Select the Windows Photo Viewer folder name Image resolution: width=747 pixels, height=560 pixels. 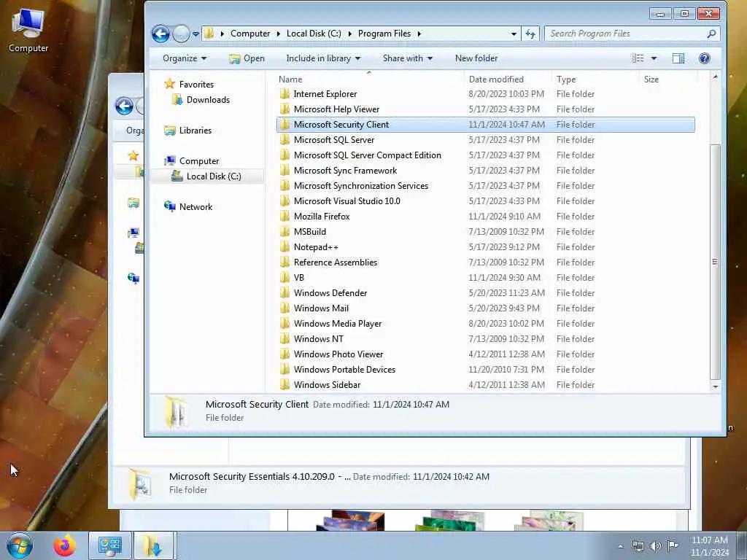(x=338, y=354)
